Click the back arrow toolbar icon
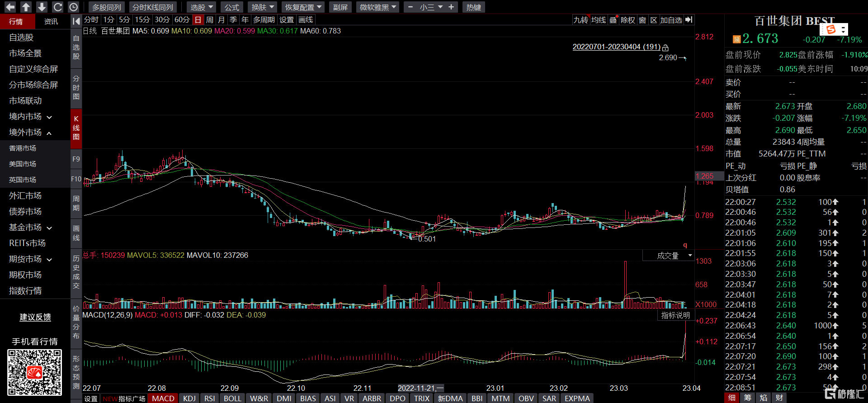868x403 pixels. click(x=10, y=7)
